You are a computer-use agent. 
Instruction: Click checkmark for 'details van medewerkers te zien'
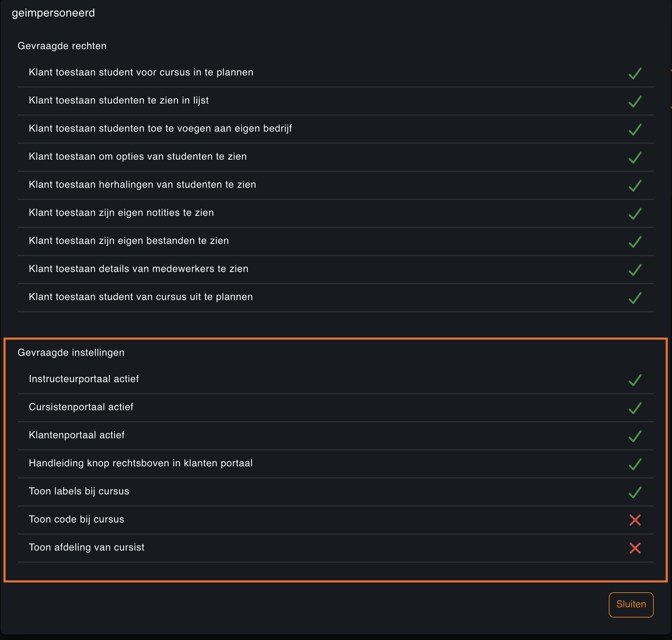[x=635, y=270]
